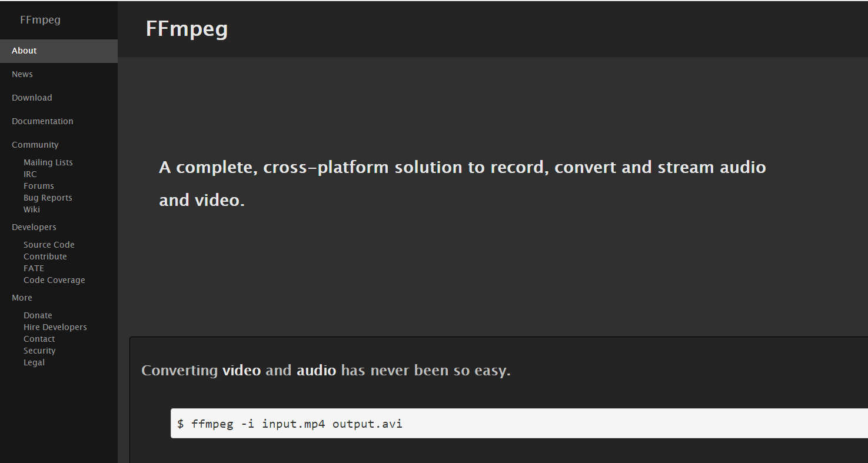Open the Hire Developers page

coord(55,327)
